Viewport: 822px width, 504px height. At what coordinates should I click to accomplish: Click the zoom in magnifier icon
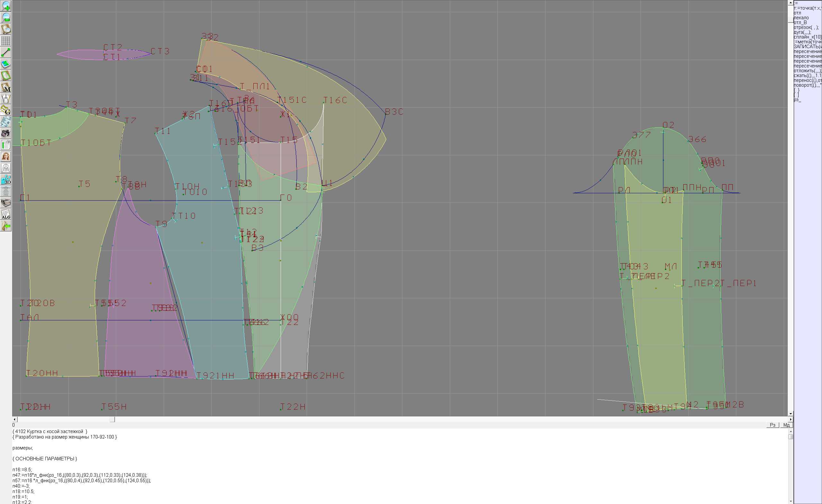point(6,6)
